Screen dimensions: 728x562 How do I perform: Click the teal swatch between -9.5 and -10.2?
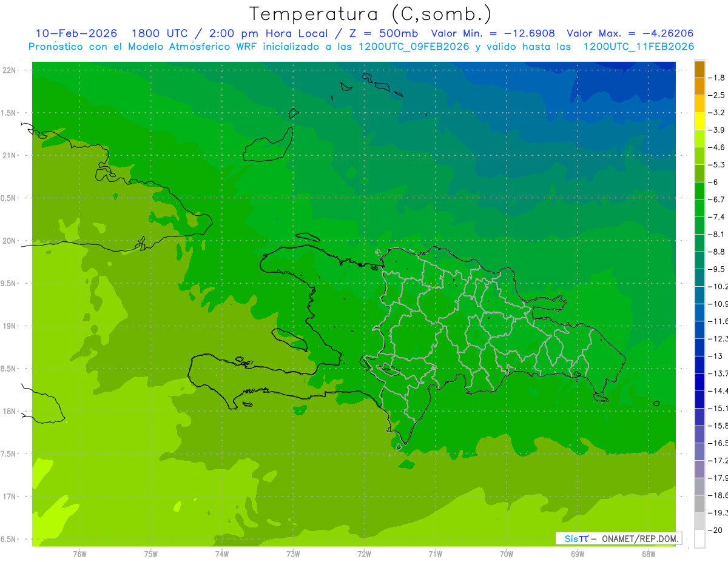point(699,278)
